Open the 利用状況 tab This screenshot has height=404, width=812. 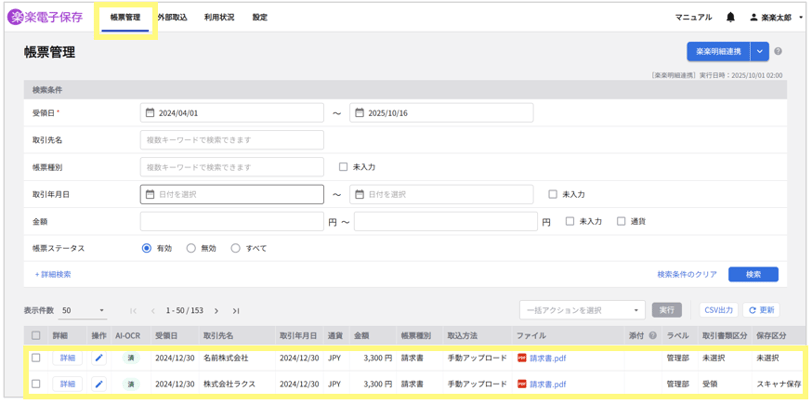tap(219, 18)
